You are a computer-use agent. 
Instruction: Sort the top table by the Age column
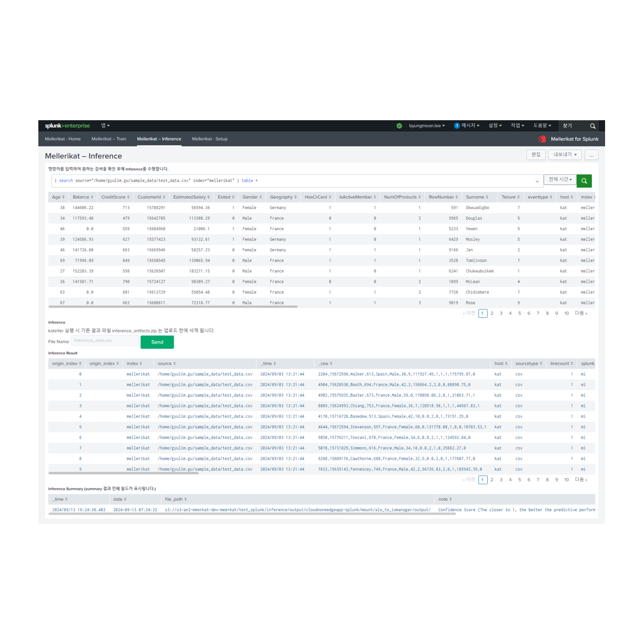[58, 197]
